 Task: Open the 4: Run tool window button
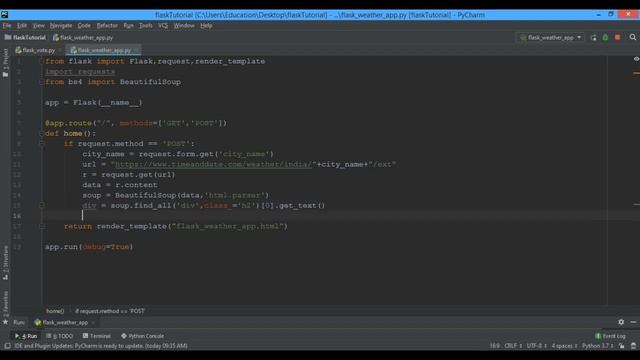[26, 336]
